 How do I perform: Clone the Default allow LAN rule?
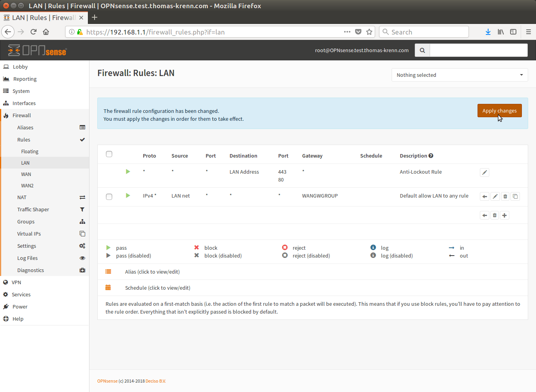pos(515,196)
